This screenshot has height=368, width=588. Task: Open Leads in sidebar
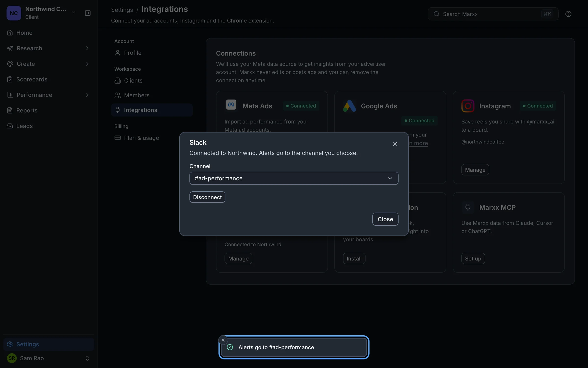click(49, 126)
